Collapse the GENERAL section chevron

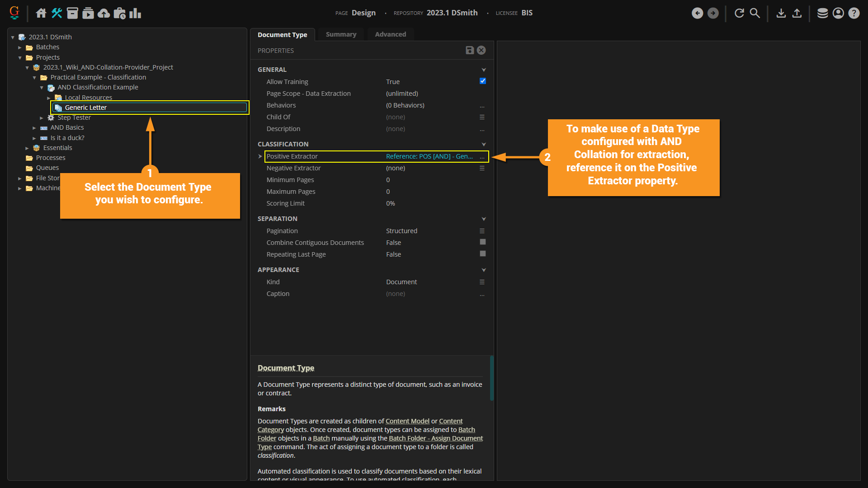tap(484, 70)
